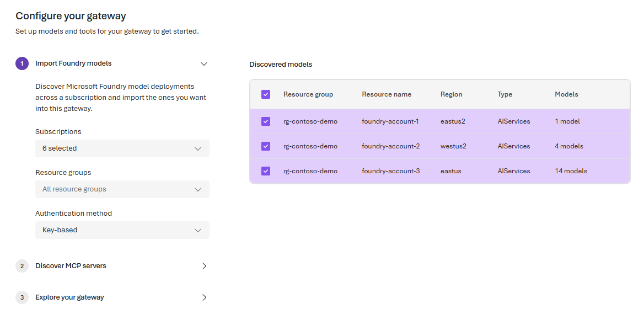Click the eastus2 region cell
Viewport: 644px width, 325px height.
tap(453, 121)
